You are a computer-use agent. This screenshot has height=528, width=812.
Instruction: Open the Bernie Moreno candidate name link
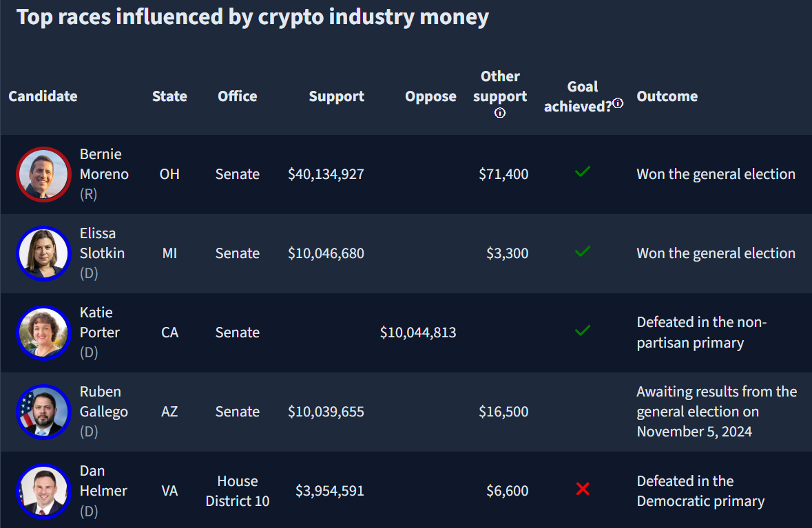point(104,164)
